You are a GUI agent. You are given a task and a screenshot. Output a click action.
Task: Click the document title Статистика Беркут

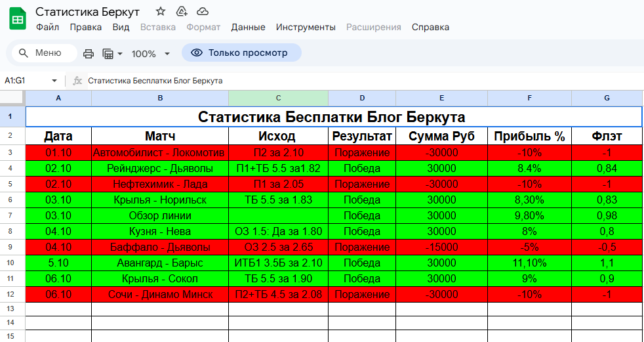point(87,12)
